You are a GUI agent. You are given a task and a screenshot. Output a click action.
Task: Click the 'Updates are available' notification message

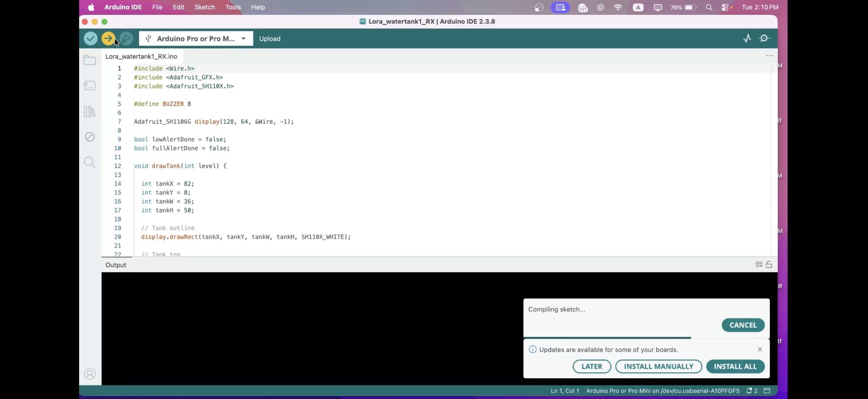pos(609,349)
